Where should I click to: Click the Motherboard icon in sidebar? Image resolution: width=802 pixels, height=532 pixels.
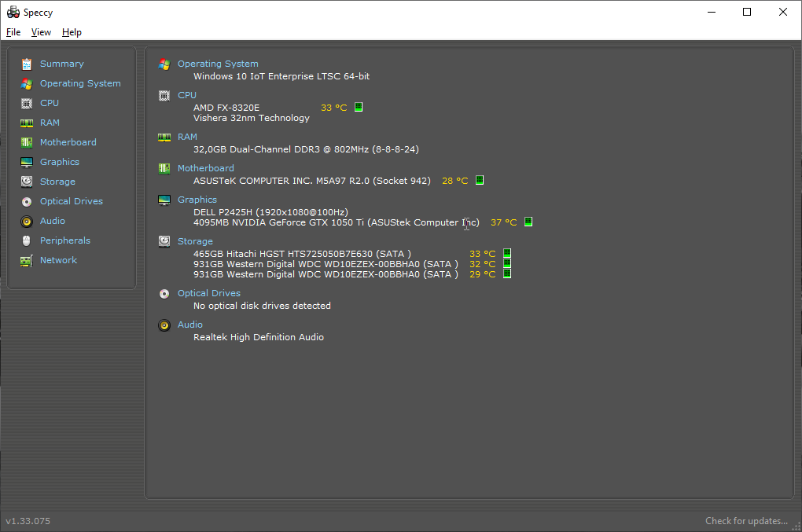coord(27,142)
